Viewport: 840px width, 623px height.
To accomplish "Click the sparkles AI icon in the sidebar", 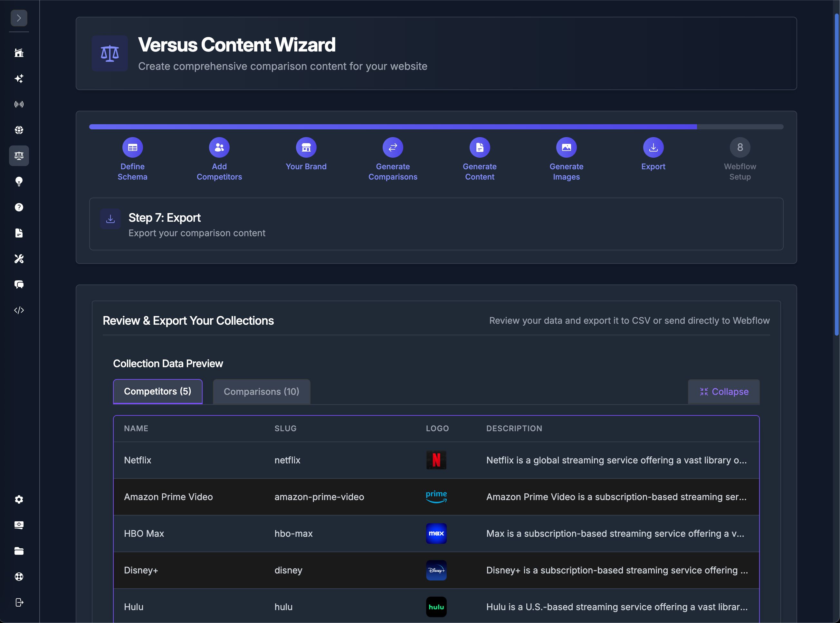I will click(19, 79).
